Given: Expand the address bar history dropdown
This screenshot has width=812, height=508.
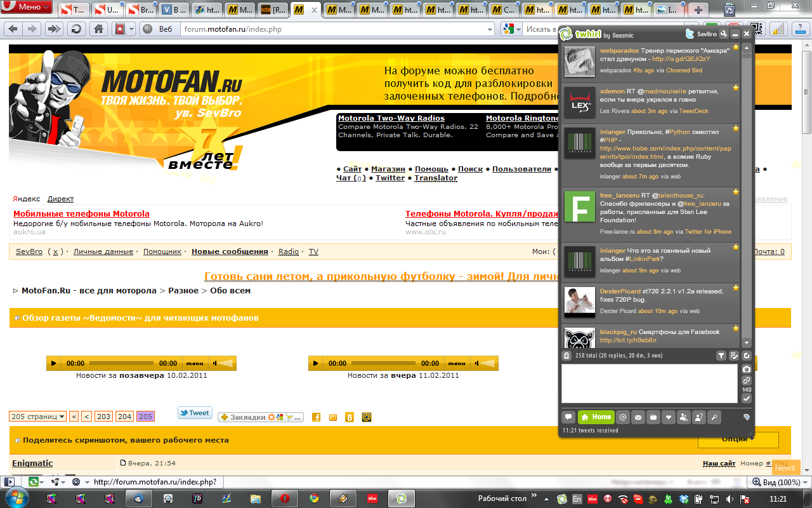Looking at the screenshot, I should coord(490,29).
